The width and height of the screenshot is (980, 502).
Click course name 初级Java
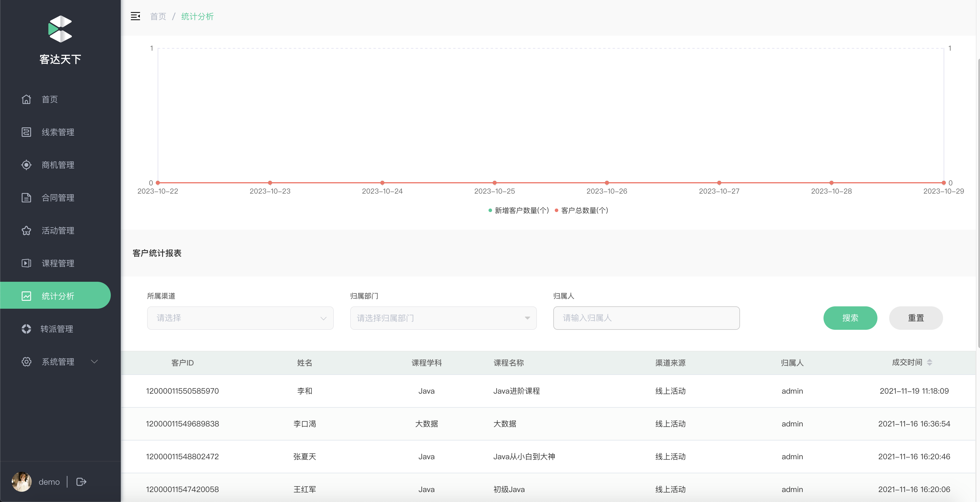[509, 489]
